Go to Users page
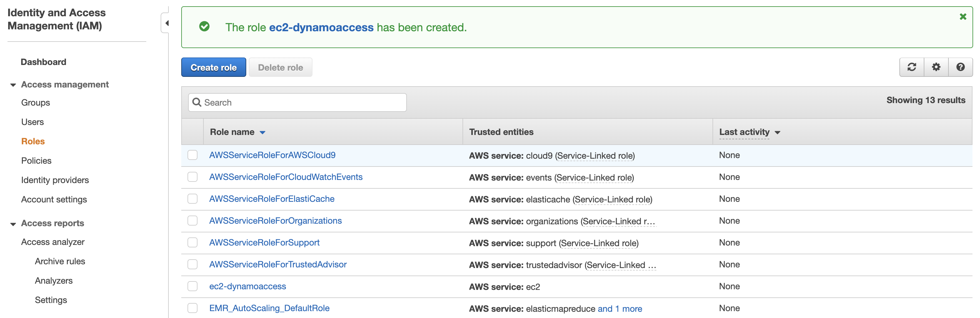Screen dimensions: 980x318 click(x=32, y=122)
